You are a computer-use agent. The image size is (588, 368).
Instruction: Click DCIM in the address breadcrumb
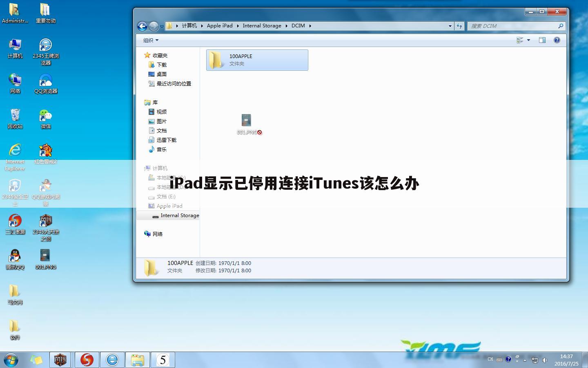[x=298, y=26]
